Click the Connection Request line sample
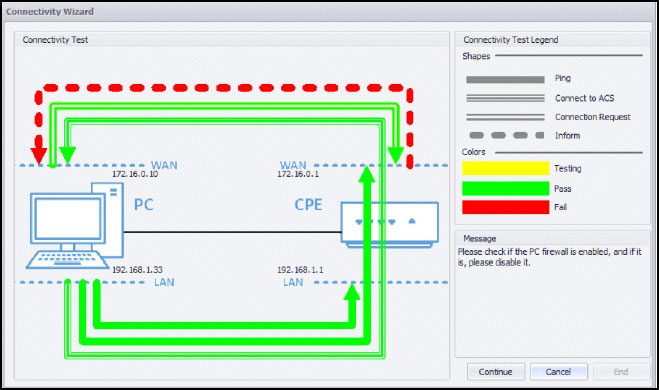This screenshot has width=659, height=390. click(x=505, y=117)
